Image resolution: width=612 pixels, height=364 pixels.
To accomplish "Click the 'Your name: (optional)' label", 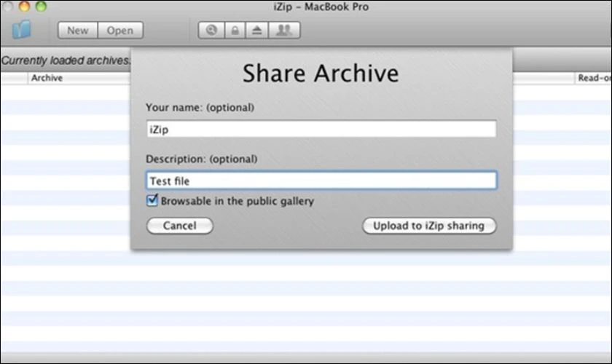I will coord(200,107).
